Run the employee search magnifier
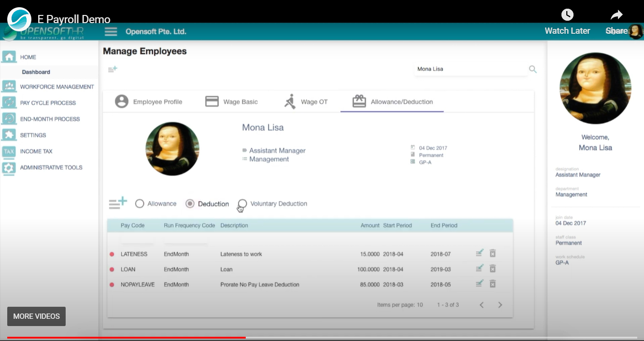644x341 pixels. pyautogui.click(x=532, y=69)
